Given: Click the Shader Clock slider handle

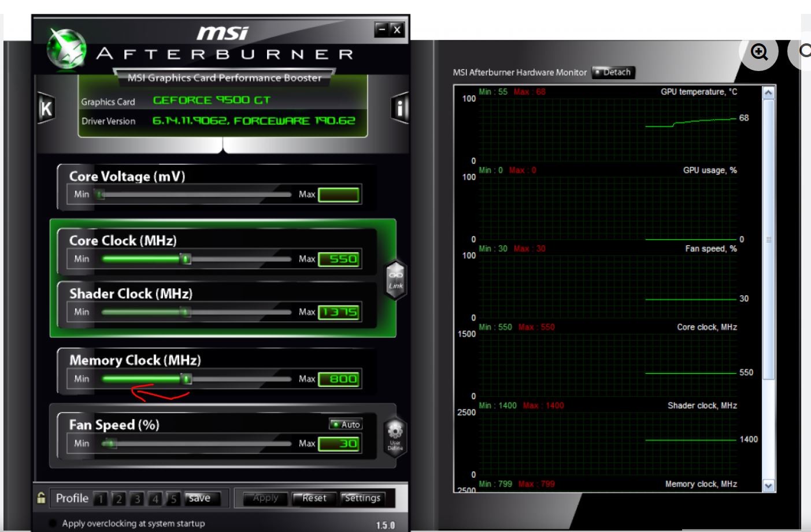Looking at the screenshot, I should [x=186, y=312].
